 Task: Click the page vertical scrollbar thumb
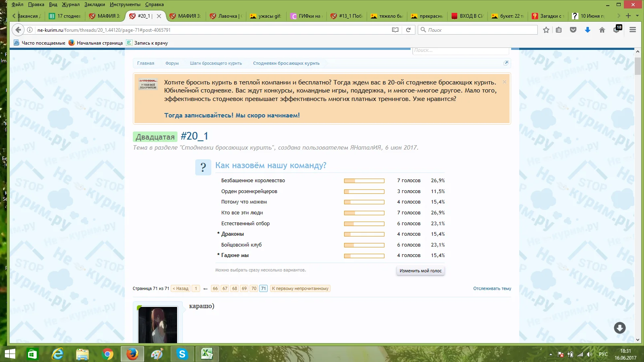[638, 66]
